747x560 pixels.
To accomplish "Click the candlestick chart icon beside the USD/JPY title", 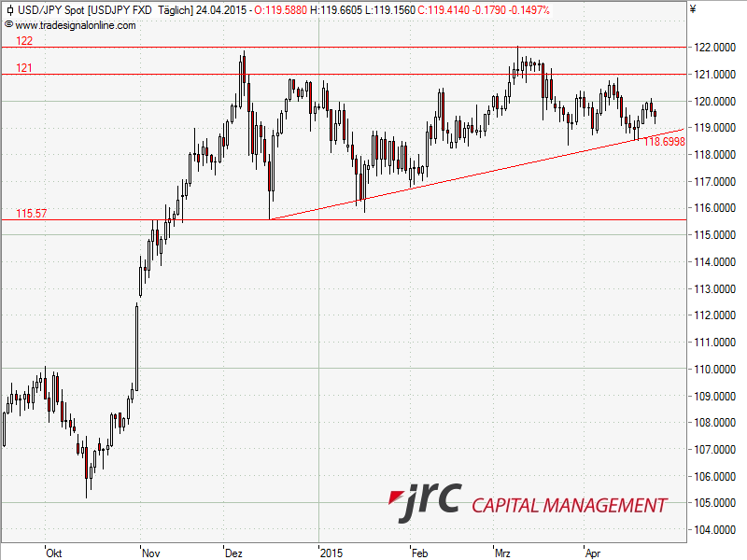I will (9, 10).
